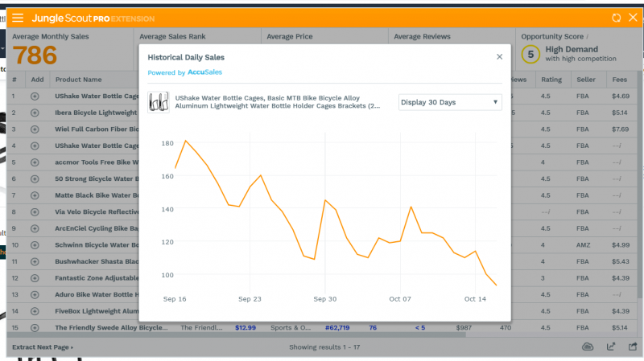Click the AccuSales link
This screenshot has height=361, width=644.
point(204,72)
